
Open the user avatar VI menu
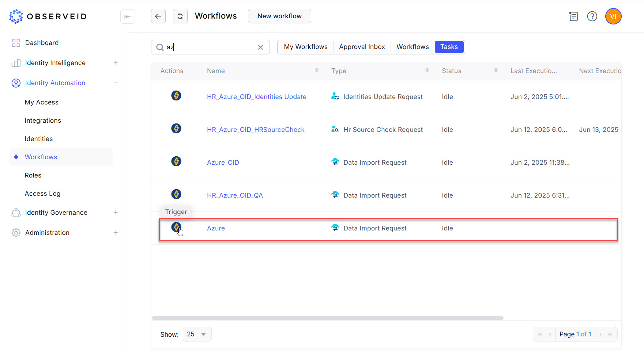(613, 16)
